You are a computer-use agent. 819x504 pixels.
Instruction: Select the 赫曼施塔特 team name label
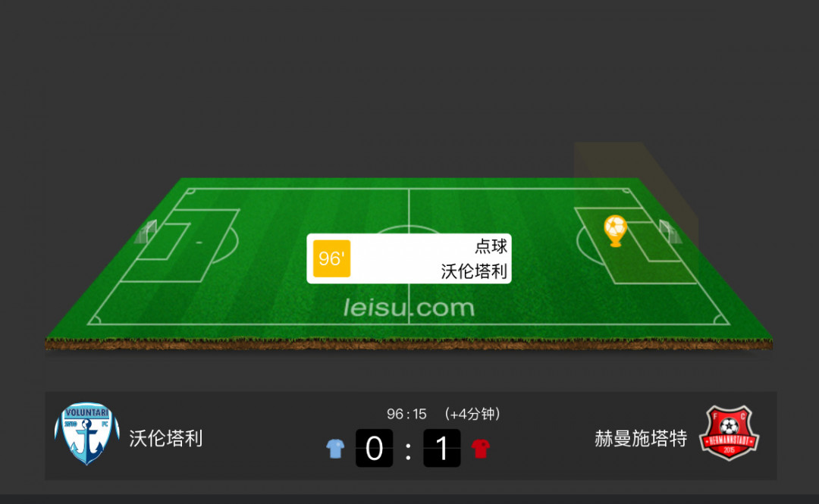[640, 438]
